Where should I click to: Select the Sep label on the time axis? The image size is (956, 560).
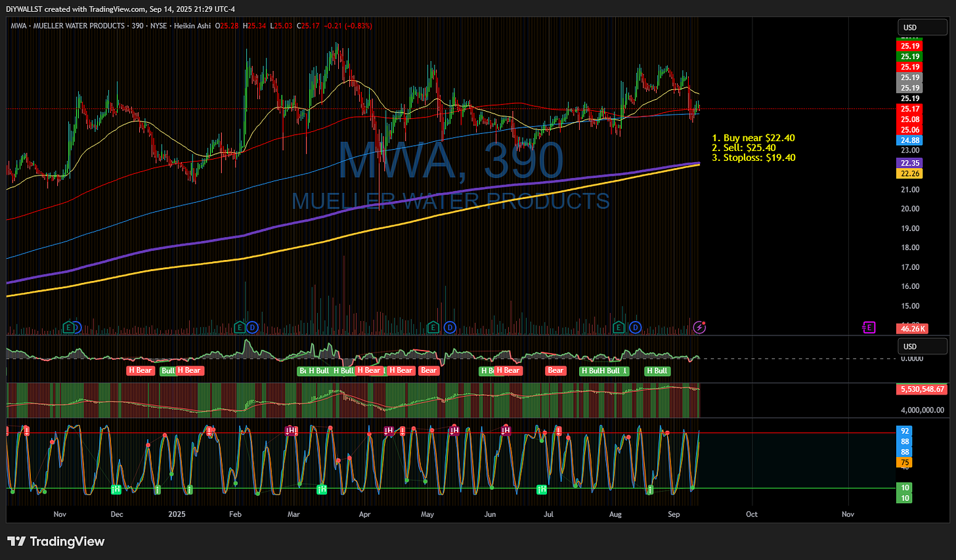click(673, 515)
